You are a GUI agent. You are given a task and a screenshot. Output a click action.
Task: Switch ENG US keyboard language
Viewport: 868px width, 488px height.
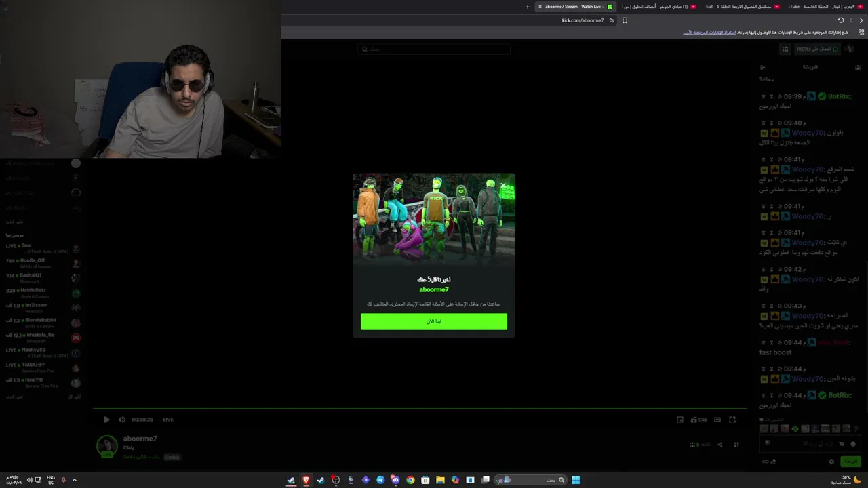tap(51, 480)
